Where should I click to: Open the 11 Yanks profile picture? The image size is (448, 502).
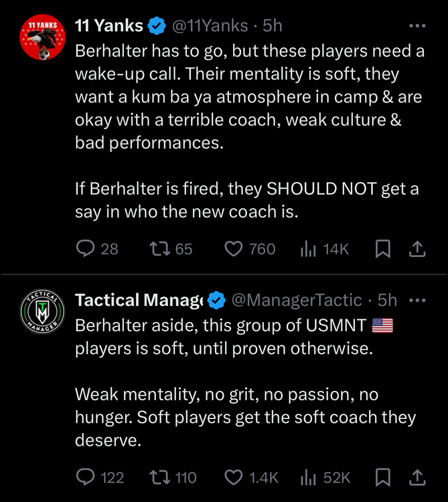(x=42, y=36)
